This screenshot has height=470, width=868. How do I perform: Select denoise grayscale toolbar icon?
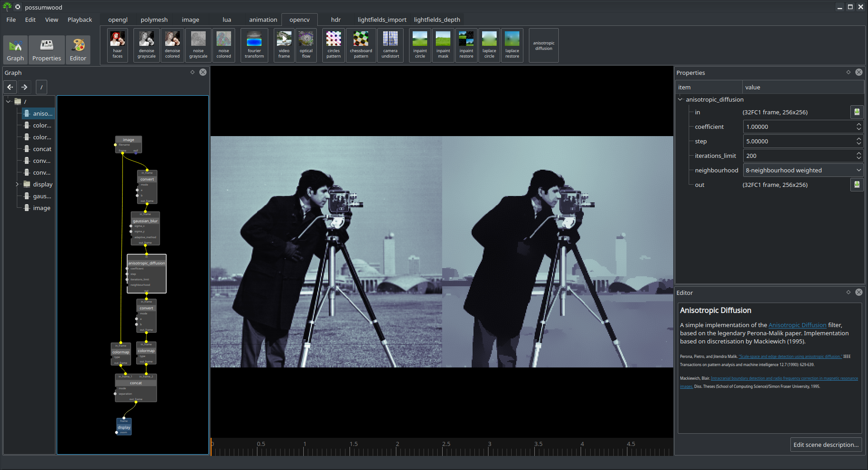pyautogui.click(x=147, y=45)
